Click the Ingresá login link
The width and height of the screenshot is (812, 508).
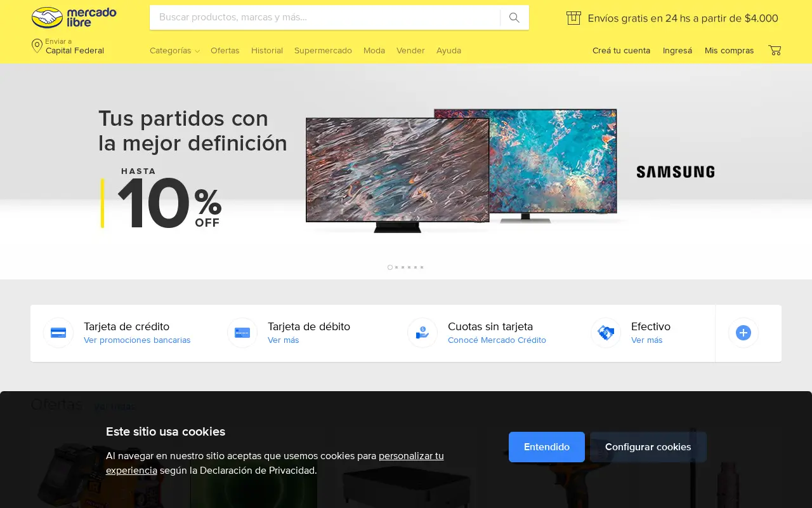[678, 51]
